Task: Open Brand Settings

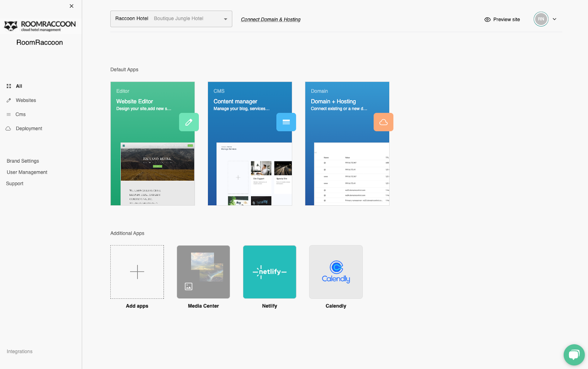Action: pos(23,161)
